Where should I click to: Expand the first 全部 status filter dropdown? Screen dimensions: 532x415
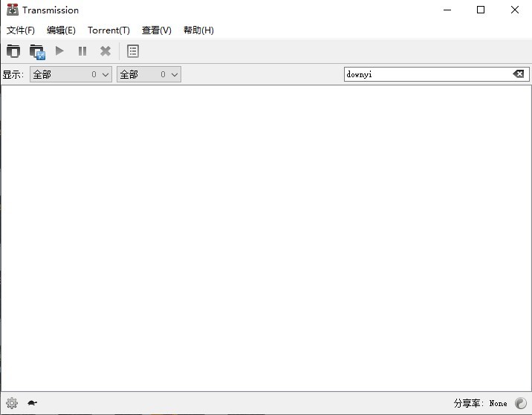pyautogui.click(x=71, y=74)
